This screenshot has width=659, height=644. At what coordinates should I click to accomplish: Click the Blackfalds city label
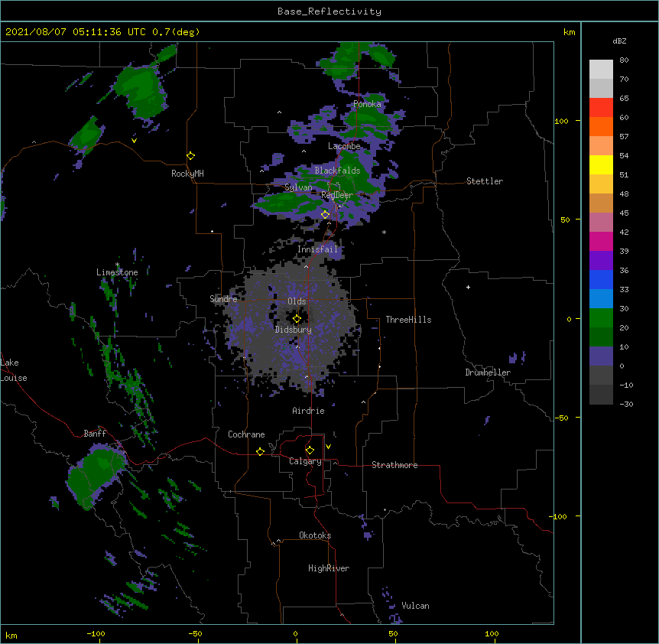point(337,171)
